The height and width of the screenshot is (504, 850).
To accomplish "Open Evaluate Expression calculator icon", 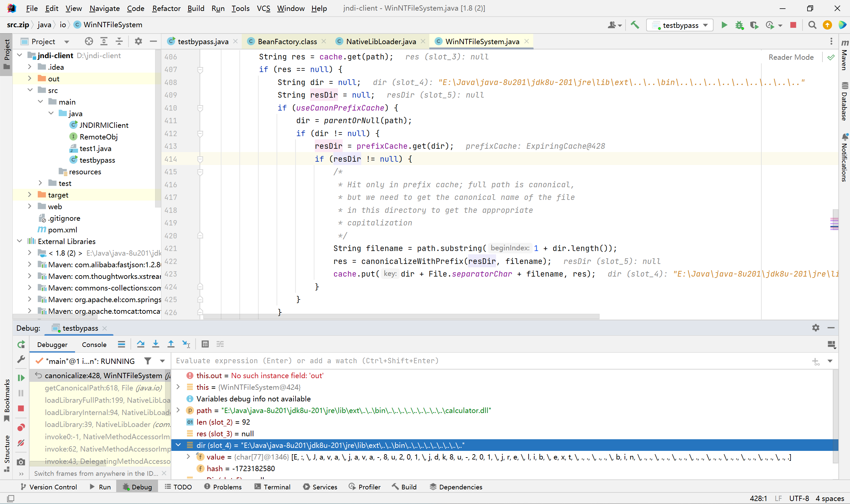I will [205, 344].
